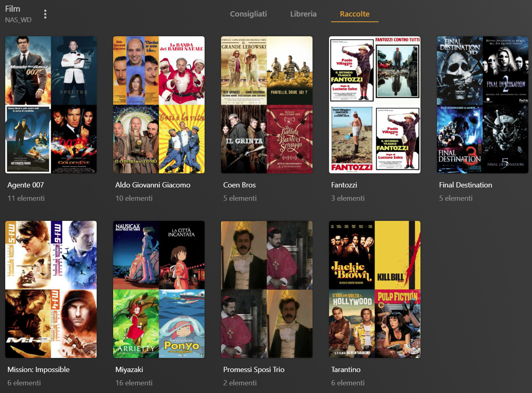The height and width of the screenshot is (393, 532).
Task: Open the Coen Bros collection poster
Action: point(267,105)
